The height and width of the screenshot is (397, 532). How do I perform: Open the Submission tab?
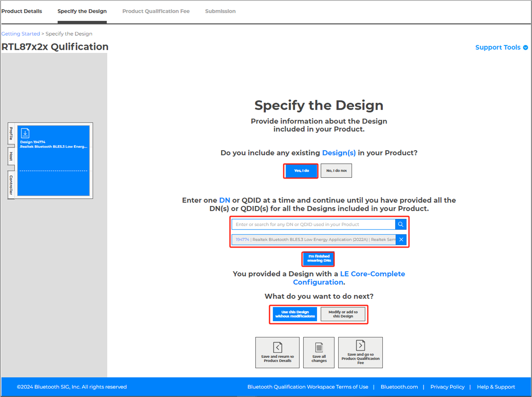pyautogui.click(x=220, y=11)
